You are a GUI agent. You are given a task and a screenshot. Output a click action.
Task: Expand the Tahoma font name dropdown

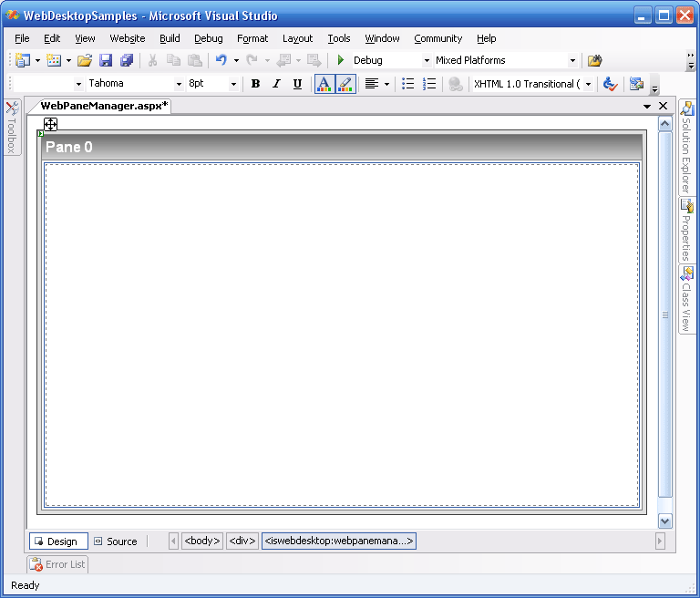179,84
